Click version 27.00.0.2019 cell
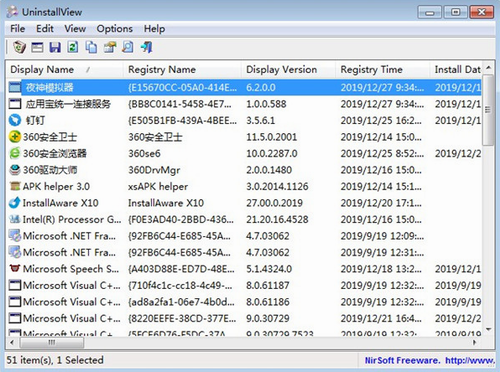The width and height of the screenshot is (500, 372). pos(274,203)
